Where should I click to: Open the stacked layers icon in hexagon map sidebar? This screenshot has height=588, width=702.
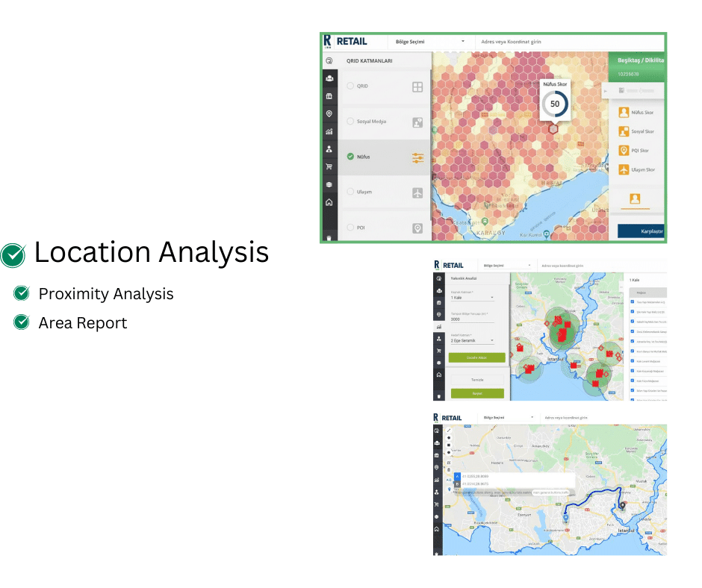click(x=329, y=184)
